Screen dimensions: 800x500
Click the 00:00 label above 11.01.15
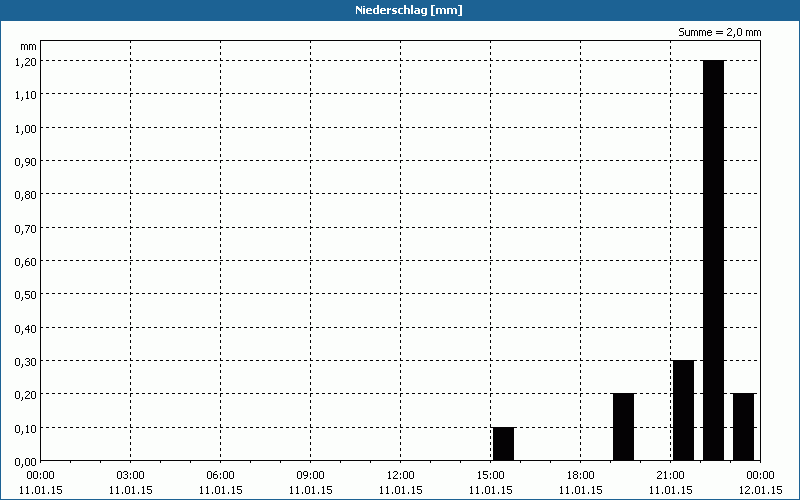[x=40, y=476]
